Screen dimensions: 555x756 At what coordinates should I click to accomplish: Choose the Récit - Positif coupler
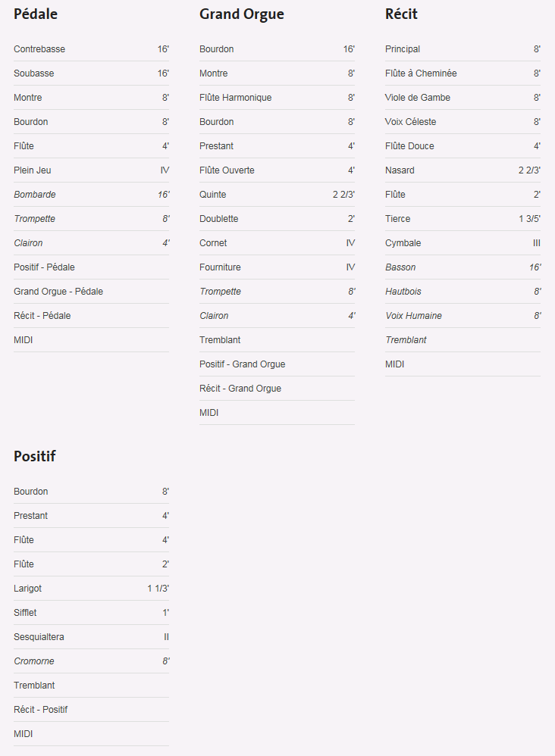point(91,710)
